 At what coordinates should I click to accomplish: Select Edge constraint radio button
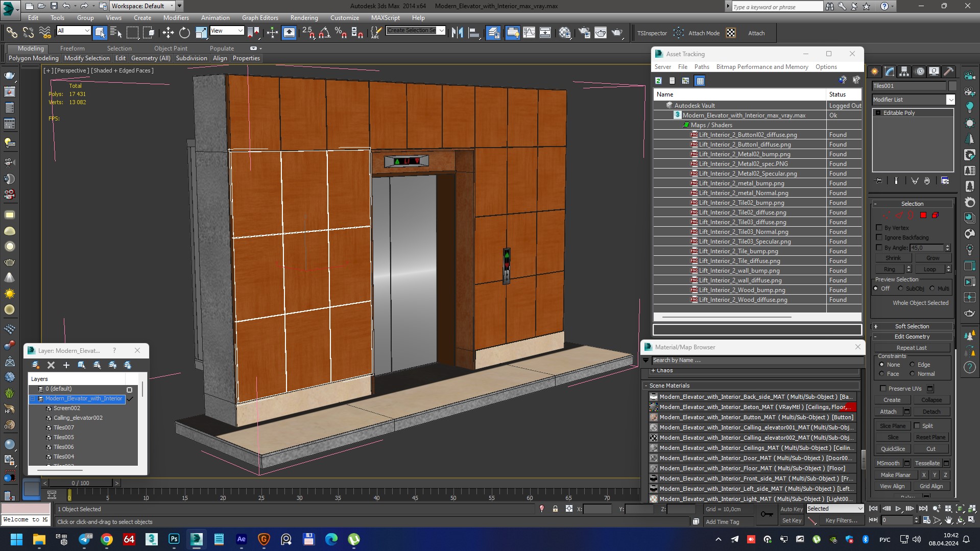[x=912, y=365]
